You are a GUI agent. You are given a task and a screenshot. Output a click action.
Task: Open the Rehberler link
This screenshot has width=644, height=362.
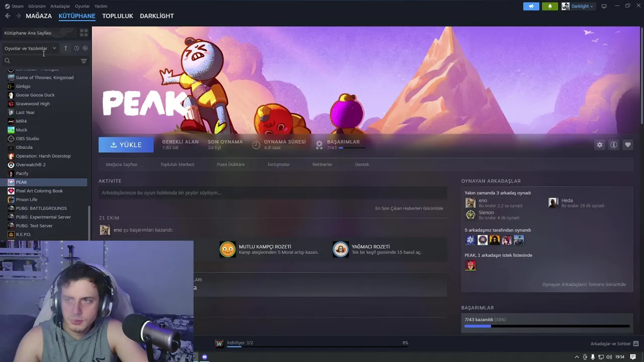point(322,164)
